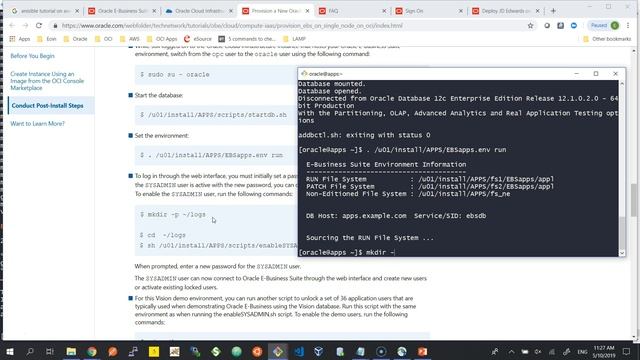Open the yellow sticky notes taskbar app
The image size is (640, 360).
click(154, 351)
